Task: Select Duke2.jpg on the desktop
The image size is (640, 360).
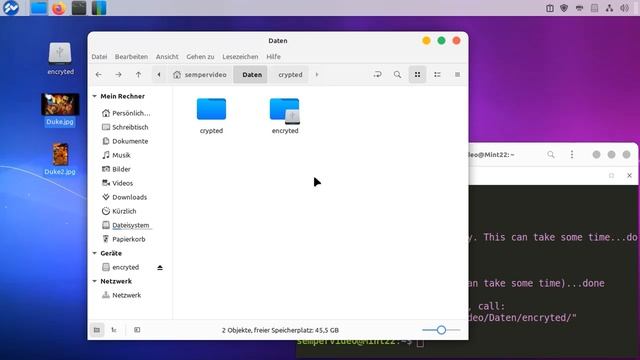Action: point(60,159)
